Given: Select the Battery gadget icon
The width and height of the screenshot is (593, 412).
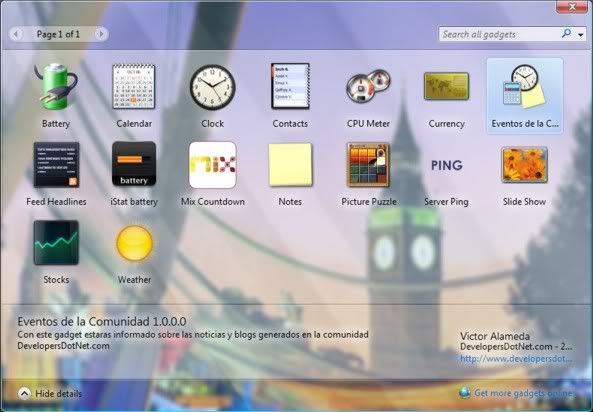Looking at the screenshot, I should 56,87.
